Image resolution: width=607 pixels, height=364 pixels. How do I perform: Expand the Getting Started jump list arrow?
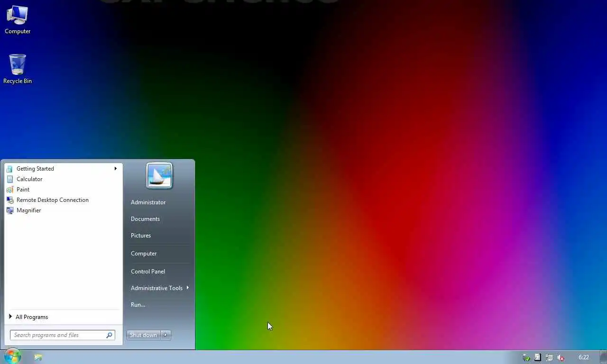[115, 169]
